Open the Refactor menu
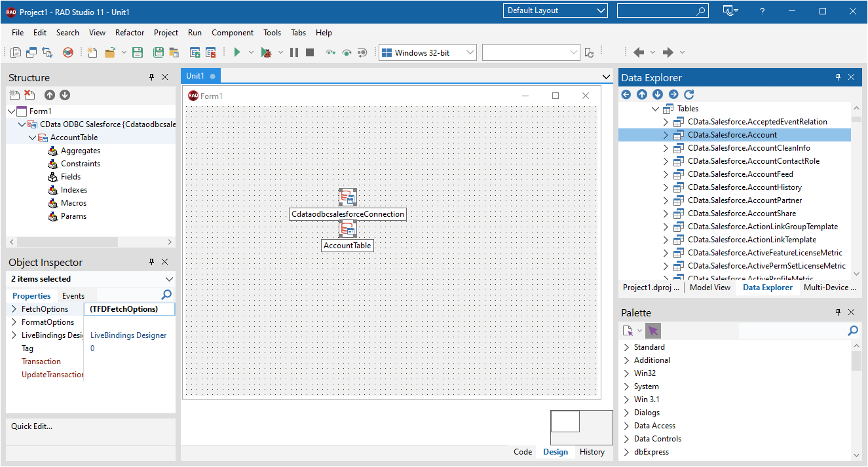The height and width of the screenshot is (467, 868). click(x=130, y=33)
